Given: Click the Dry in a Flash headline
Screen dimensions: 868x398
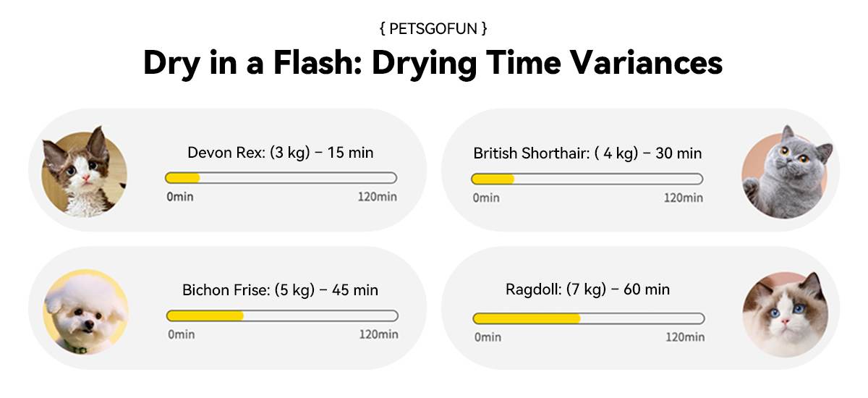Looking at the screenshot, I should pyautogui.click(x=433, y=63).
